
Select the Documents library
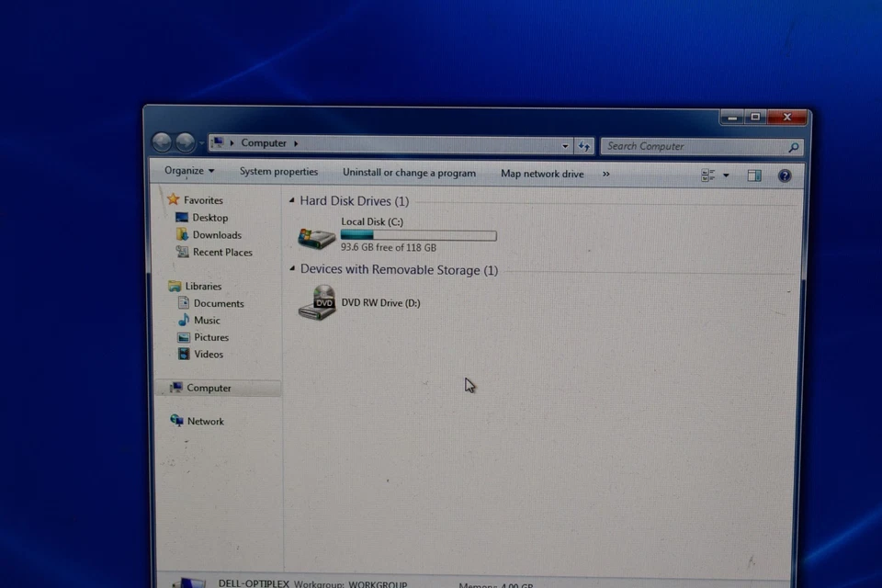coord(220,302)
